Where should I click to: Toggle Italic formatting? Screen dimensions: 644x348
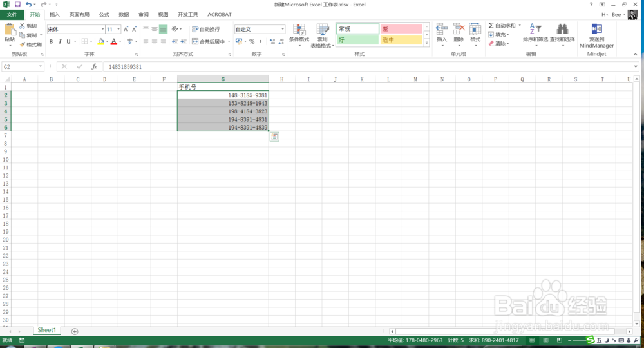60,41
